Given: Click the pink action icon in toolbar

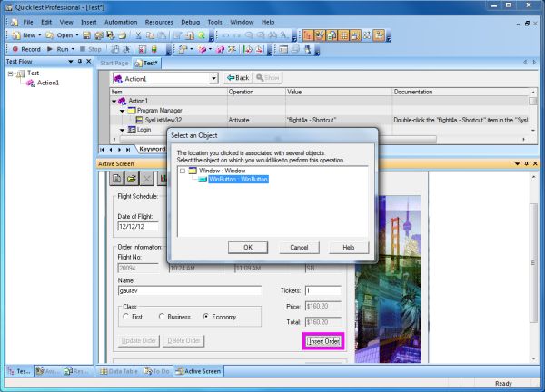Looking at the screenshot, I should point(203,50).
